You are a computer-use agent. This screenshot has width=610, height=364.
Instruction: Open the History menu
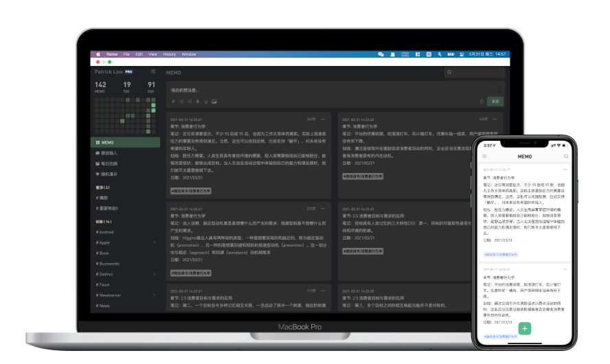point(169,54)
